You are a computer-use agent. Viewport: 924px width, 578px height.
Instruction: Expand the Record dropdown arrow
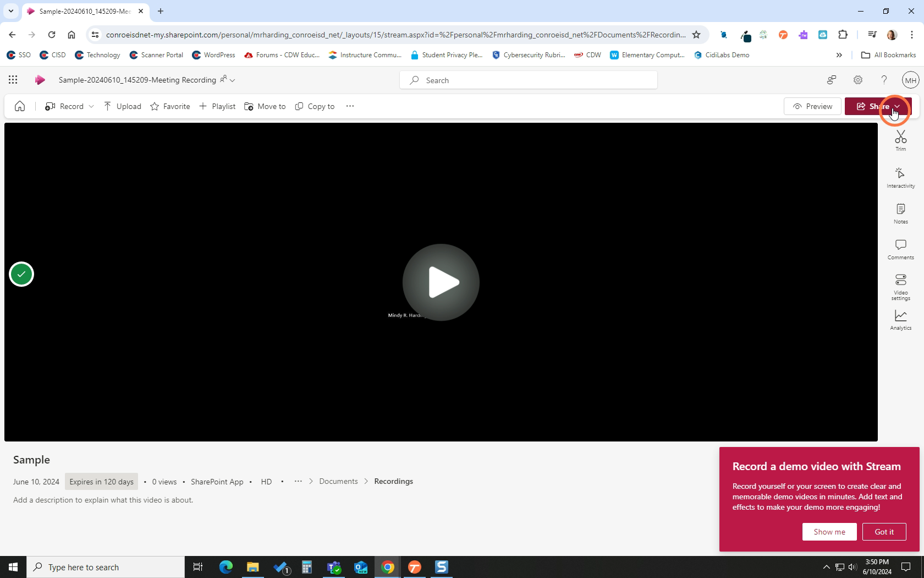pyautogui.click(x=91, y=106)
